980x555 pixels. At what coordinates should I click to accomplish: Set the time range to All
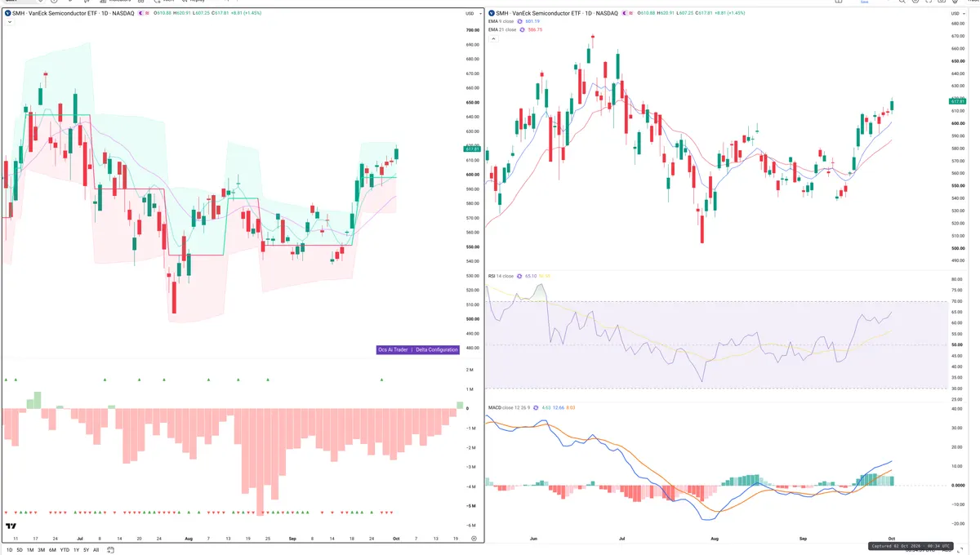(x=96, y=550)
